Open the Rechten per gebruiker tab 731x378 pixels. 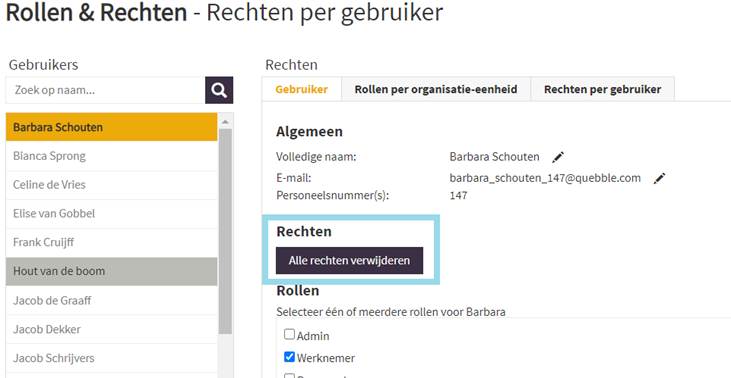point(602,89)
